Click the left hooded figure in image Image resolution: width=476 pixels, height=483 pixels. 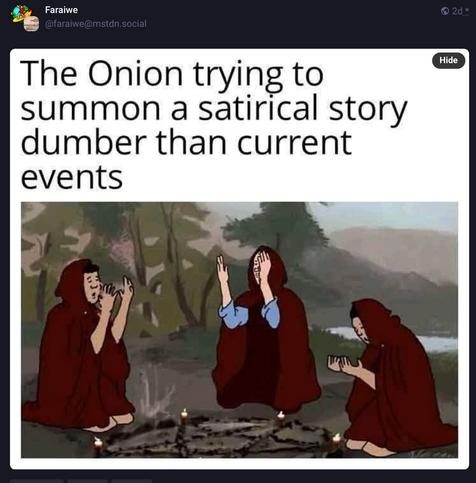pos(80,345)
